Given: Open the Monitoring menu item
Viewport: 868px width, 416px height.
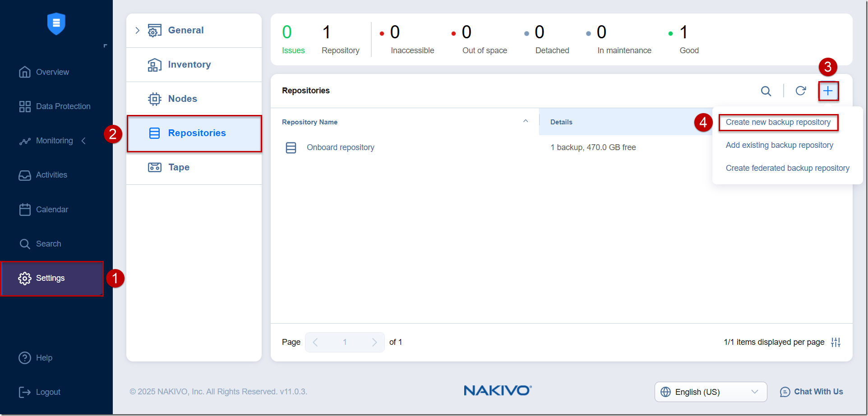Looking at the screenshot, I should 54,141.
